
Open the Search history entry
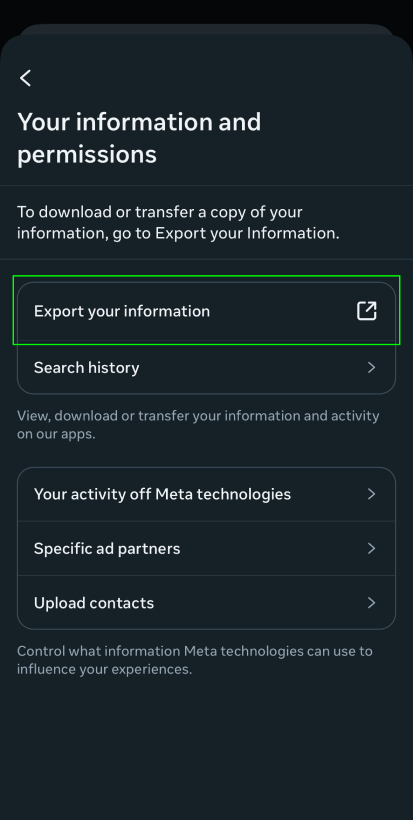pos(206,368)
